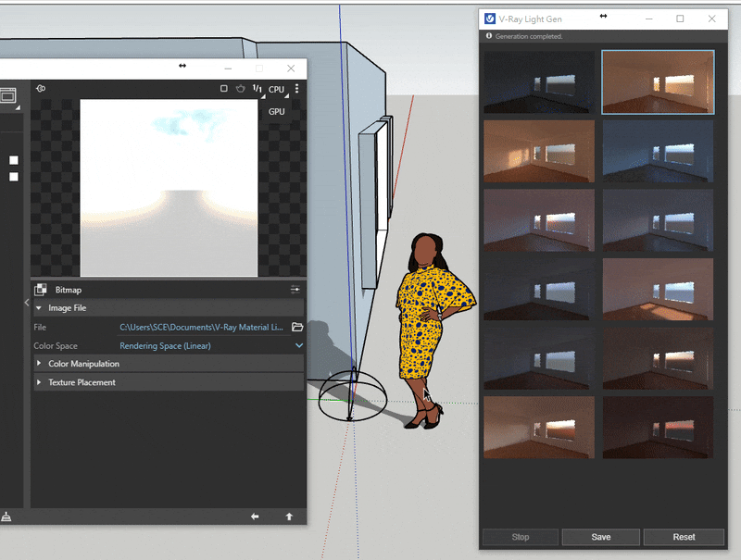
Task: Open the three-dot options menu near CPU
Action: tap(296, 88)
